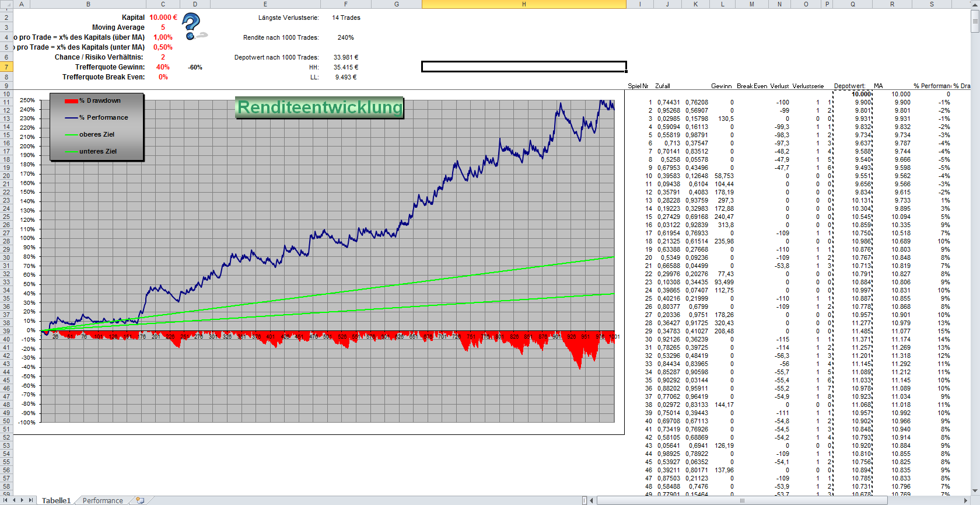This screenshot has height=505, width=980.
Task: Click the insert new worksheet icon
Action: (140, 500)
